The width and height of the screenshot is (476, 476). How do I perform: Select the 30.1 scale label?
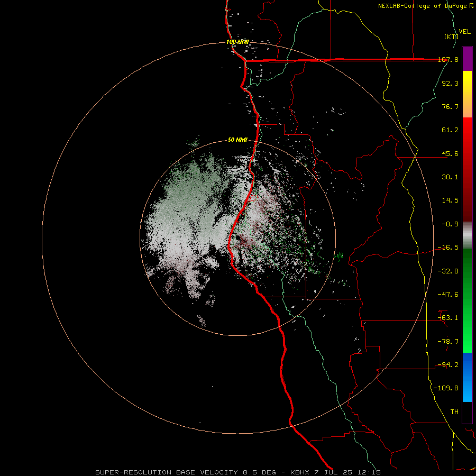[x=450, y=177]
